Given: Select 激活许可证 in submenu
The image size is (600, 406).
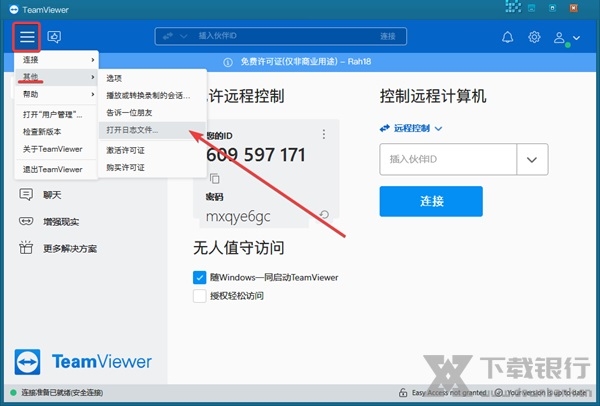Looking at the screenshot, I should (x=152, y=150).
